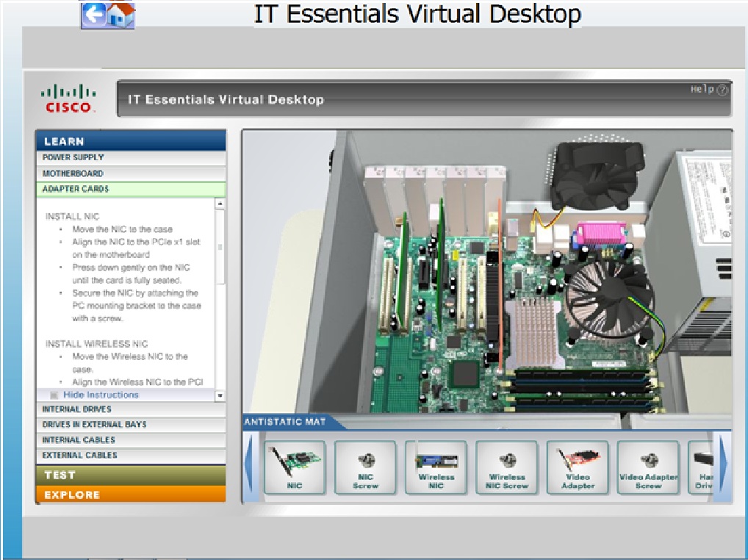This screenshot has width=748, height=560.
Task: Open the LEARN menu header
Action: [x=130, y=140]
